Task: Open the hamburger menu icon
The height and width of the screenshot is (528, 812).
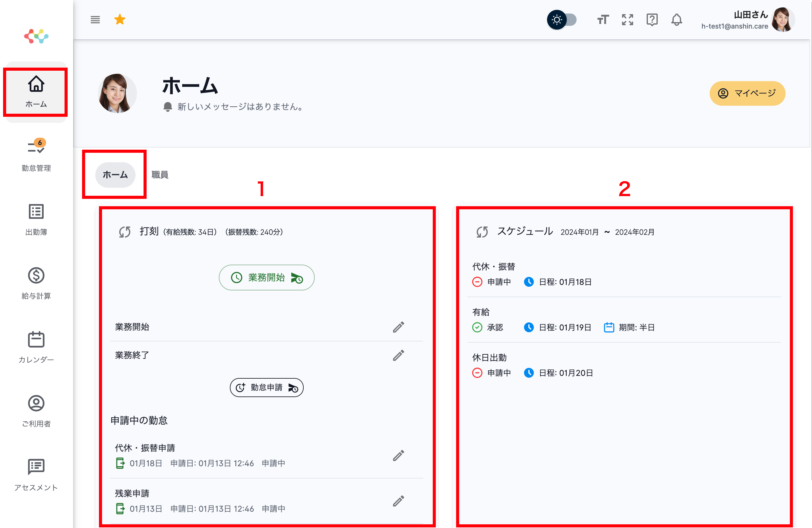Action: (95, 20)
